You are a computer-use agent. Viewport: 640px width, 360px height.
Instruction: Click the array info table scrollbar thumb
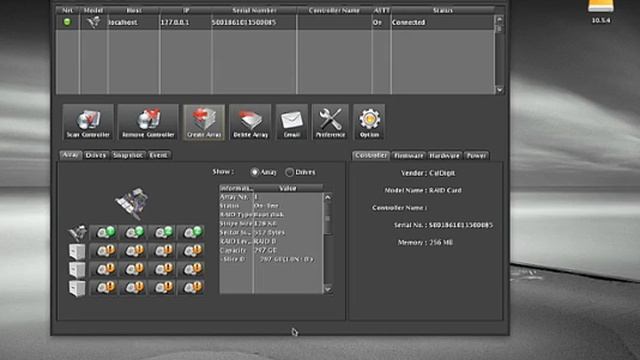point(328,218)
